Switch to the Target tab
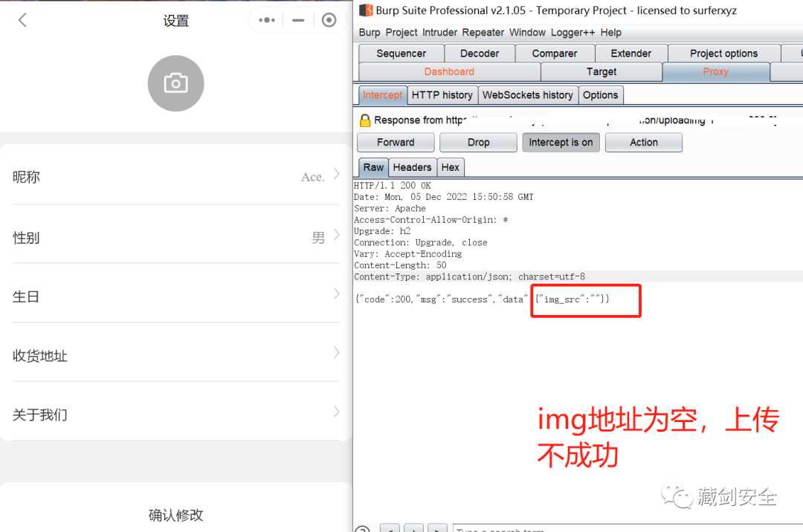Screen dimensions: 803x532 point(602,71)
